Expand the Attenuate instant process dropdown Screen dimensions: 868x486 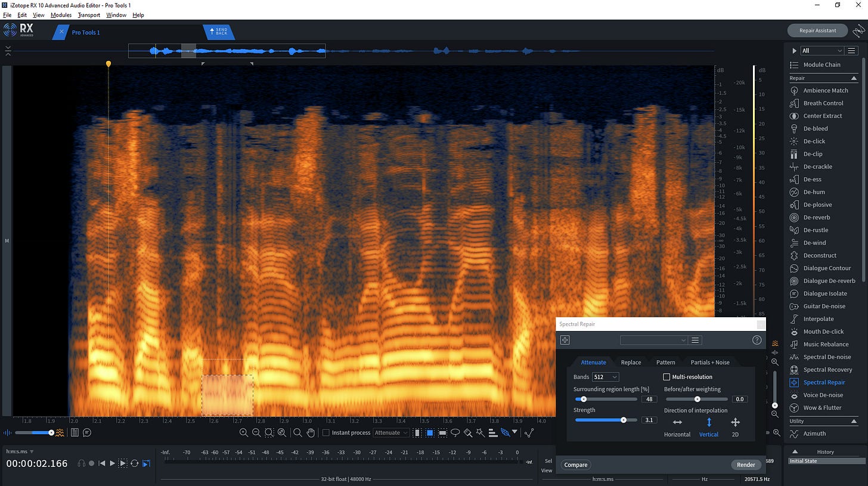(x=391, y=432)
